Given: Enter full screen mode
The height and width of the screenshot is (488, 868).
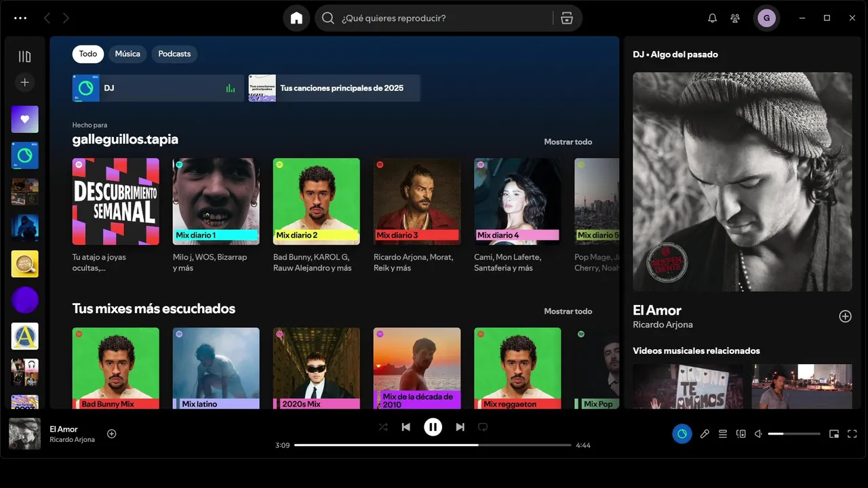Looking at the screenshot, I should click(852, 434).
